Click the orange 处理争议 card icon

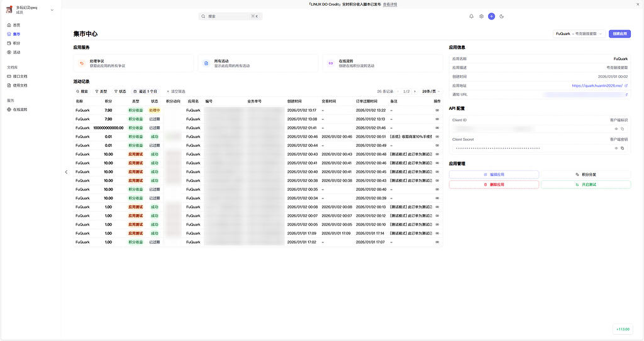click(x=82, y=63)
